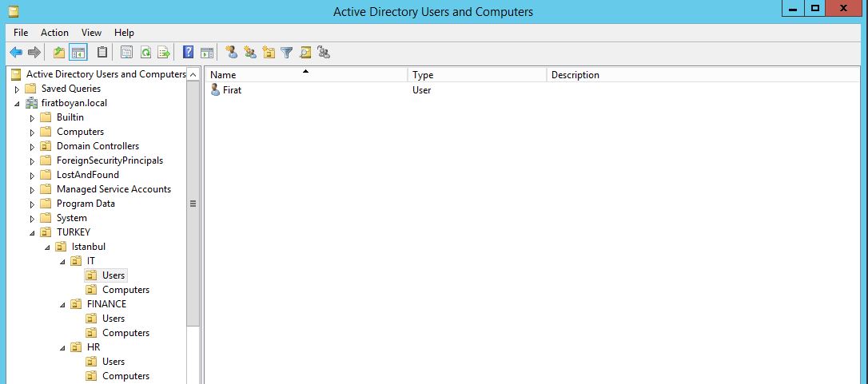Sort by the Type column header

click(x=477, y=75)
